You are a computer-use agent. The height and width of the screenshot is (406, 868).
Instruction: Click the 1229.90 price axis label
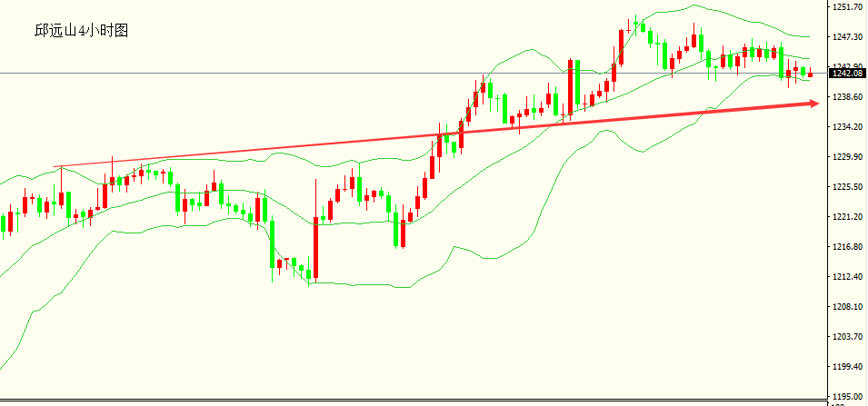tap(848, 157)
